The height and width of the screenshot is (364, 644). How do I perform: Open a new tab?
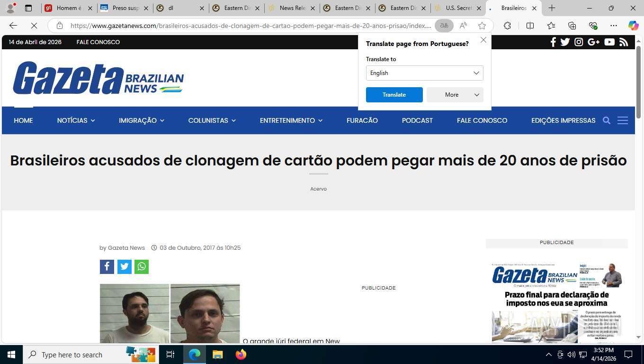pos(552,8)
